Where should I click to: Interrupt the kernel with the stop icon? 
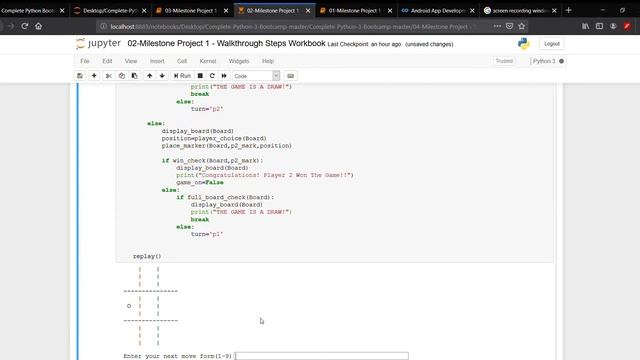coord(200,76)
